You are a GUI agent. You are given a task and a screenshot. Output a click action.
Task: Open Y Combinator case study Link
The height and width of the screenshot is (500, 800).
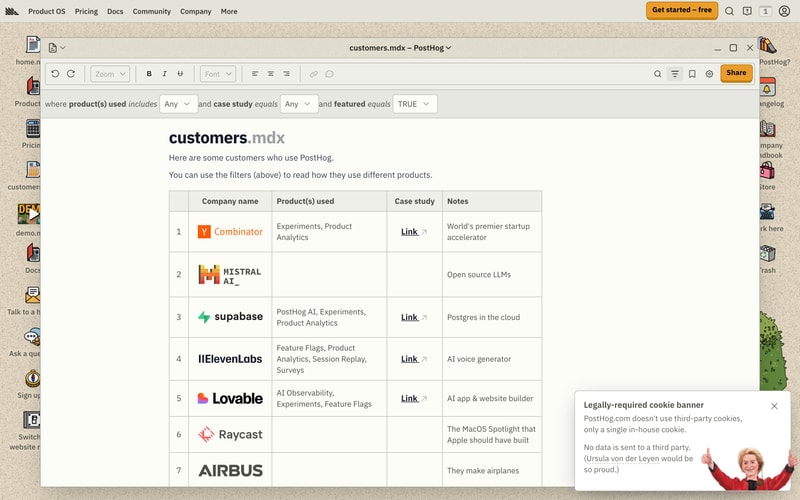click(x=414, y=232)
